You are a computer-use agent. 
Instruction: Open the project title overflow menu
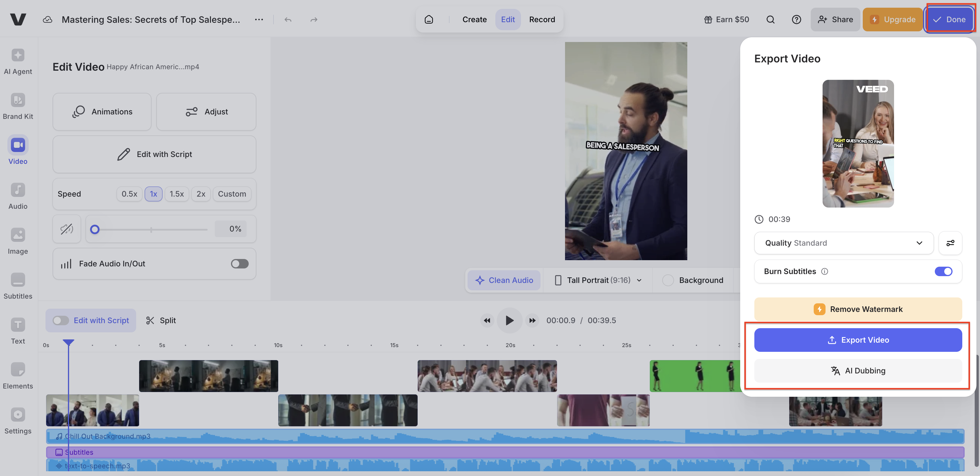[x=259, y=20]
